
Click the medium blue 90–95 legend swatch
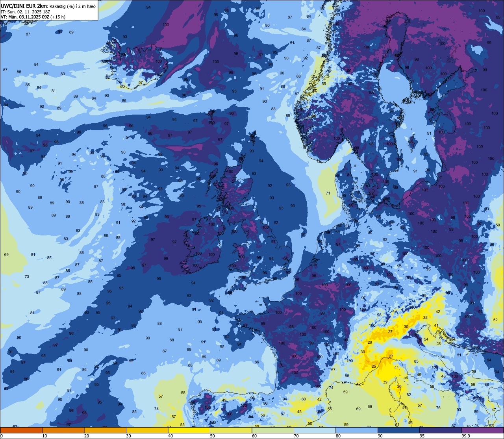398,430
